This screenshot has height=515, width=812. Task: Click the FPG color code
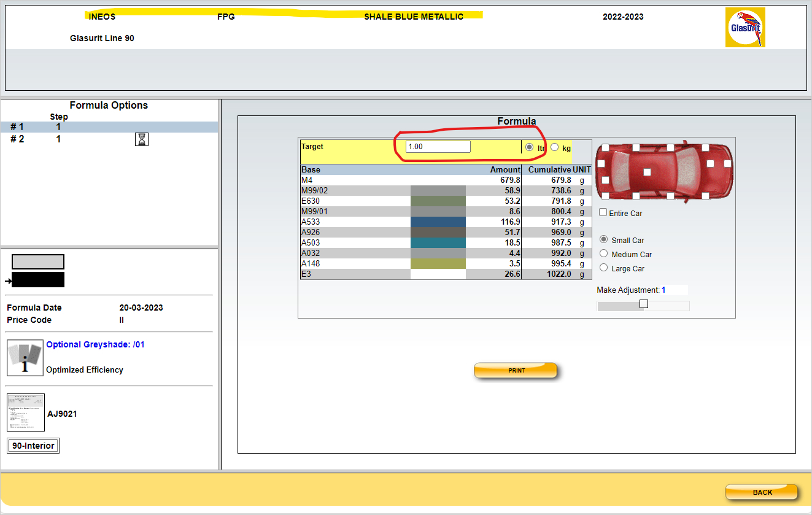point(226,17)
